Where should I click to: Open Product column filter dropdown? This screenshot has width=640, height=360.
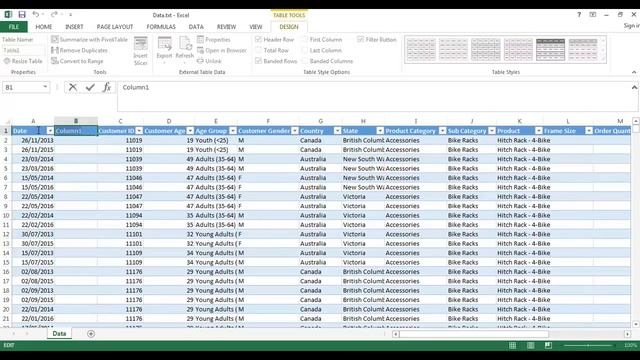[539, 131]
